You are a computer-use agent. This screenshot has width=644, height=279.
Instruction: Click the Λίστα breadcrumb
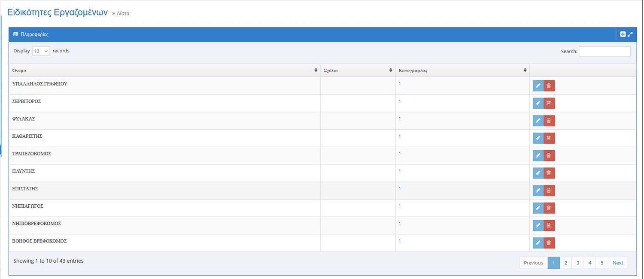click(123, 14)
